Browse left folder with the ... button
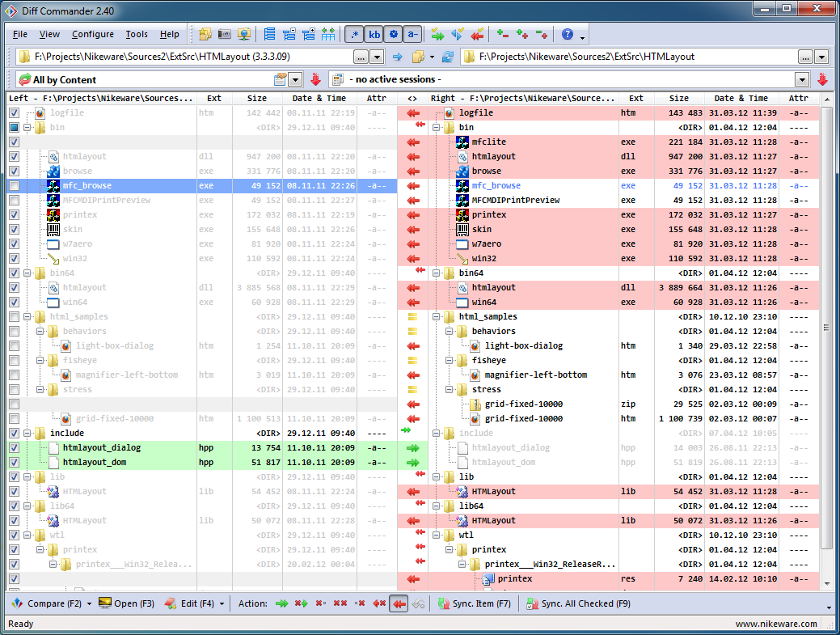This screenshot has width=840, height=635. click(361, 57)
